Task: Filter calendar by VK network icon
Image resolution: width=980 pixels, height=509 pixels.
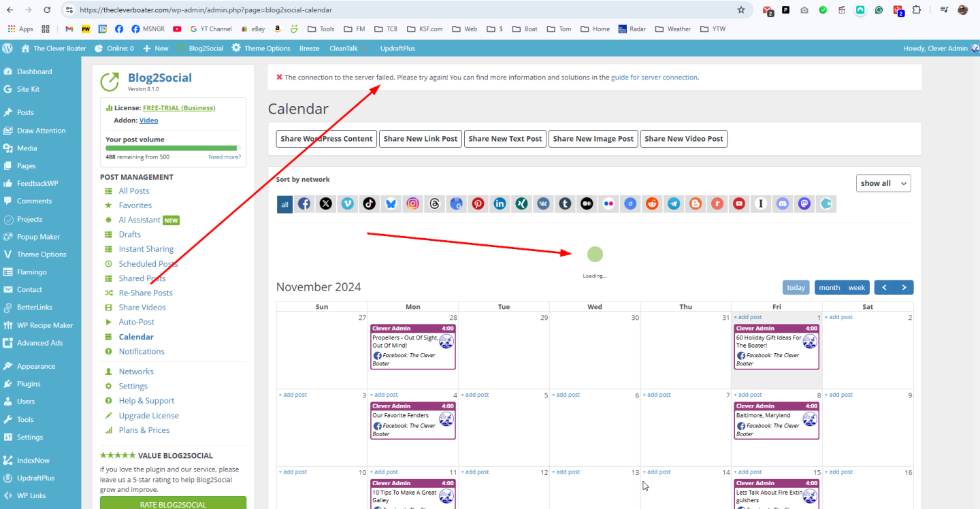Action: click(544, 203)
